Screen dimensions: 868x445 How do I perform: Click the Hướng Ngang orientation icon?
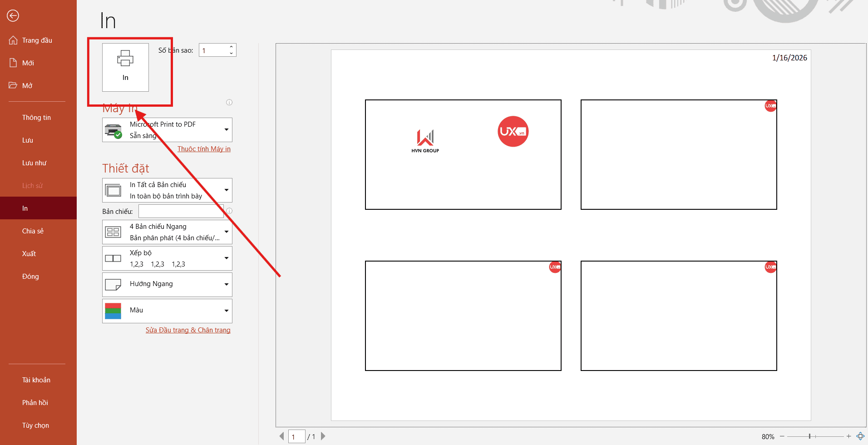click(113, 284)
